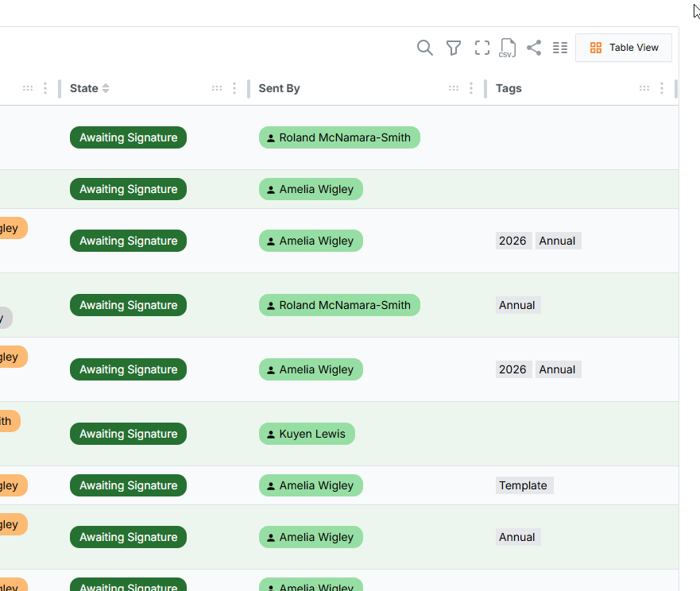Click the share icon in toolbar
Viewport: 700px width, 591px height.
click(x=534, y=48)
